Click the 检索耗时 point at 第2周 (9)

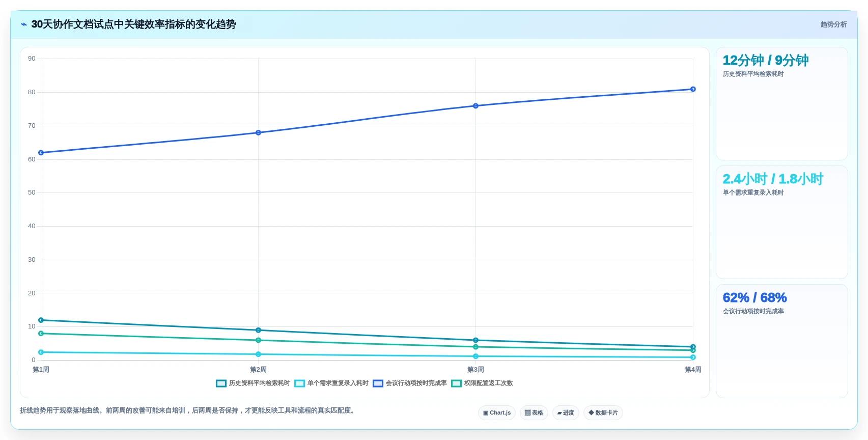tap(258, 331)
